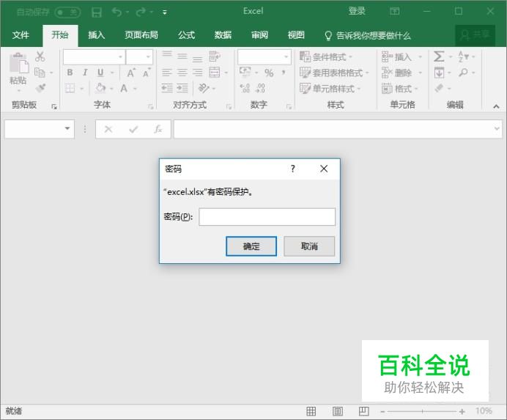The width and height of the screenshot is (507, 420).
Task: Click the Find & Select magnifier icon
Action: 463,73
